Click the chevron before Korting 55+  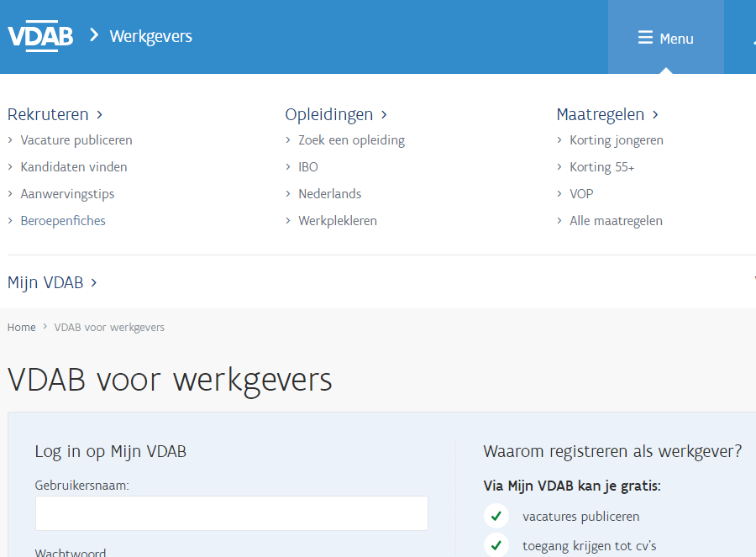point(559,167)
